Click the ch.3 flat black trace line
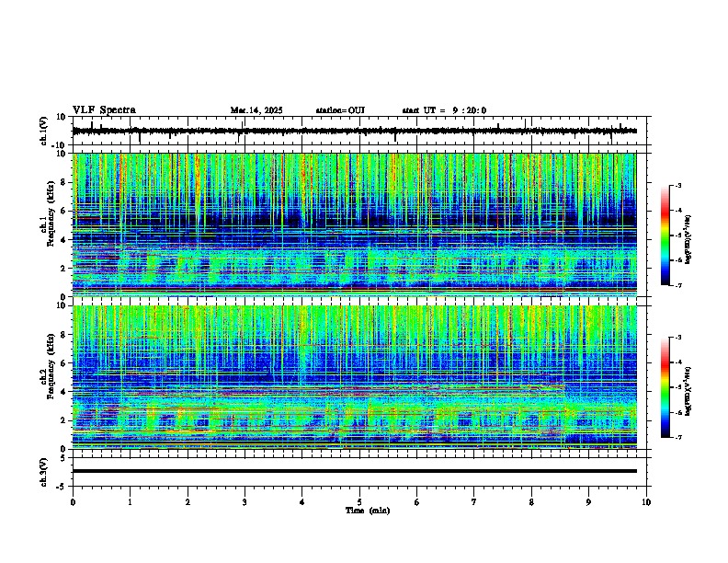Screen dimensions: 728x563 (355, 471)
